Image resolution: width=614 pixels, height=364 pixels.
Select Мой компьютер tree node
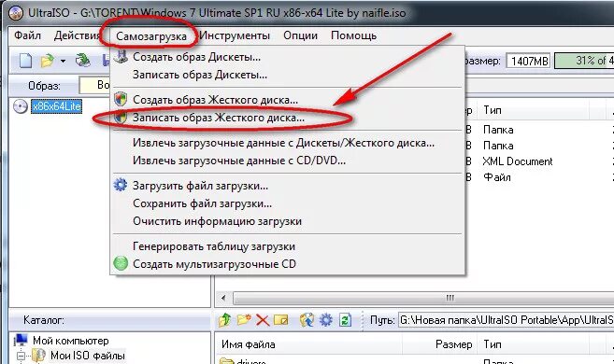pyautogui.click(x=70, y=341)
